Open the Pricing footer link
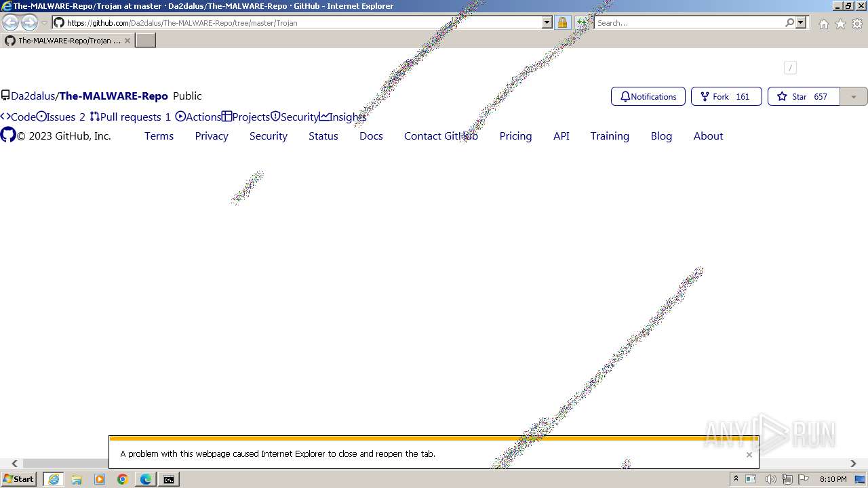The height and width of the screenshot is (488, 868). [x=515, y=136]
